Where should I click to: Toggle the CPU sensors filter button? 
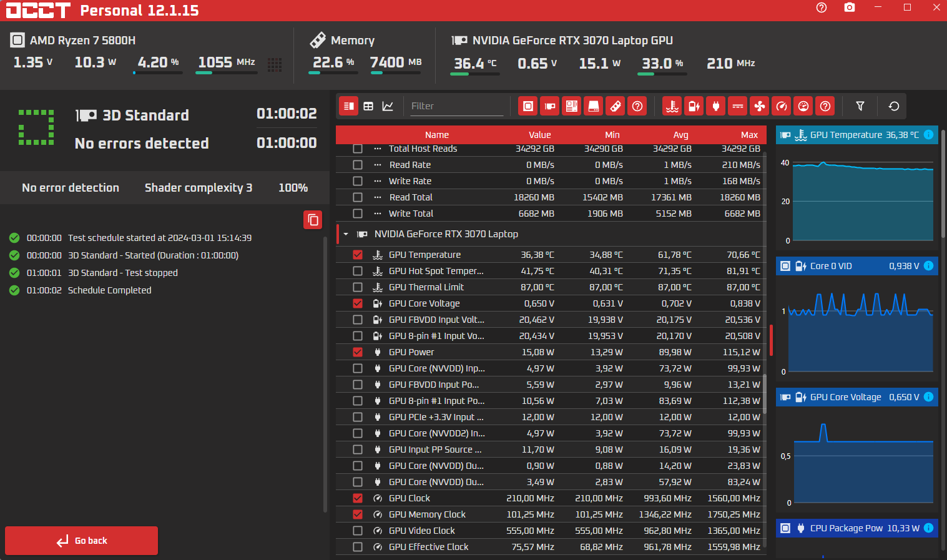pos(528,106)
